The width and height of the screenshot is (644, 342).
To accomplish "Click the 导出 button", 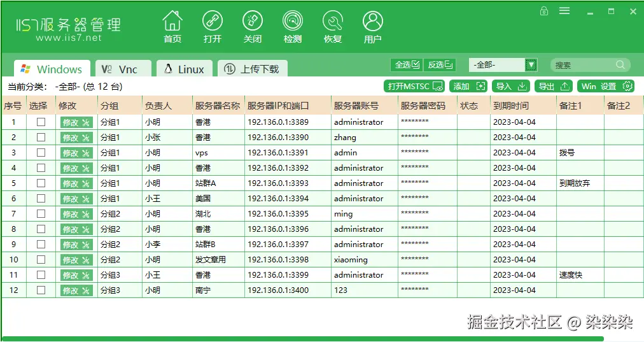I will (553, 87).
